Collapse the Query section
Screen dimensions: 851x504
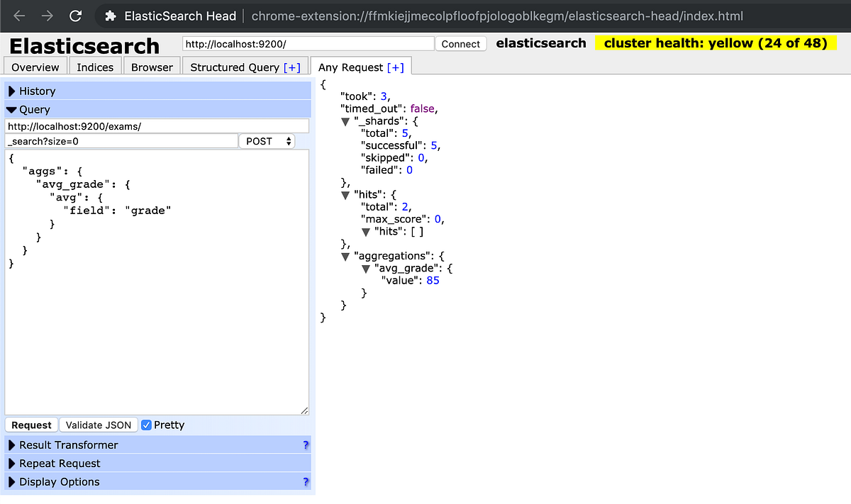click(x=12, y=109)
